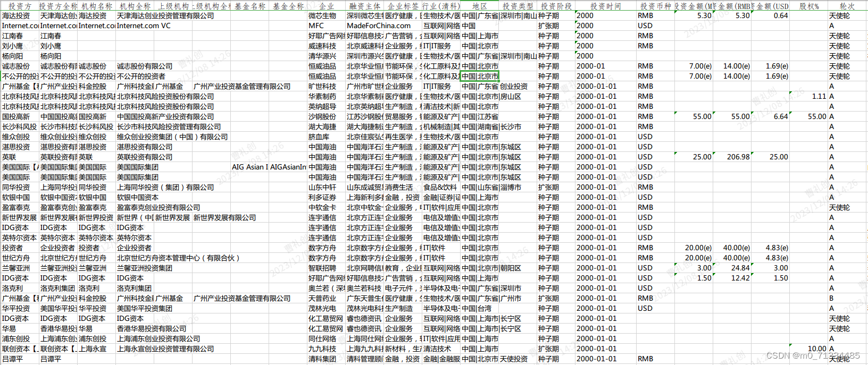868x365 pixels.
Task: Click the 中国|江苏省 region cell
Action: coord(480,117)
